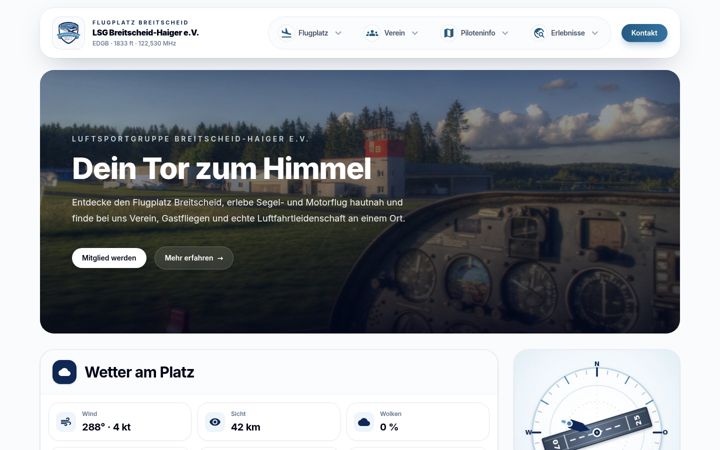
Task: Click the Dein Tor zum Himmel headline
Action: (222, 169)
